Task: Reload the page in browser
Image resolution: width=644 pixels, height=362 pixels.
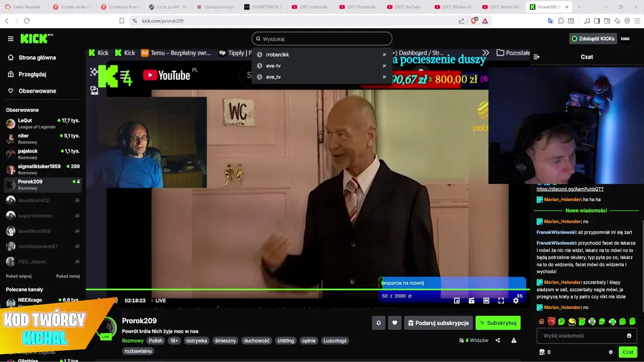Action: [x=27, y=21]
